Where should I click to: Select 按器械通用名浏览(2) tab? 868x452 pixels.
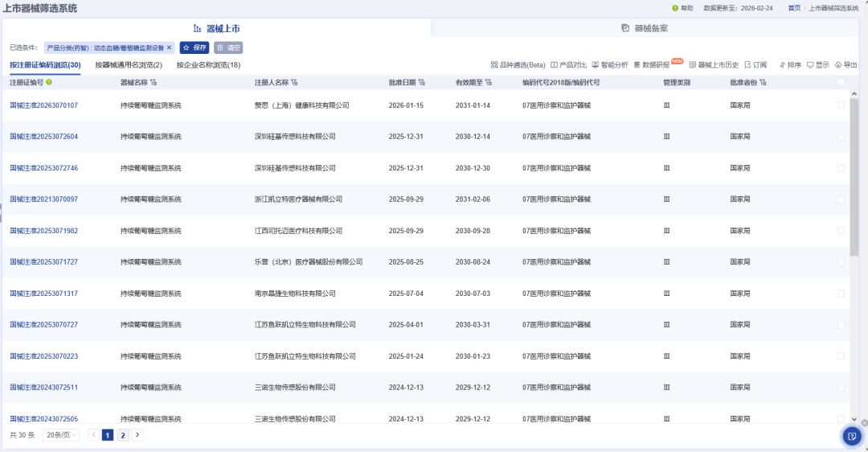[x=129, y=65]
